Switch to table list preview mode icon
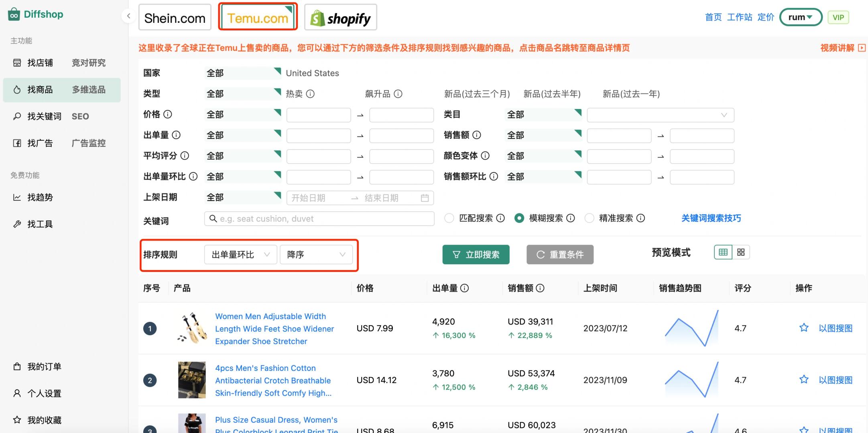The image size is (868, 433). 723,252
